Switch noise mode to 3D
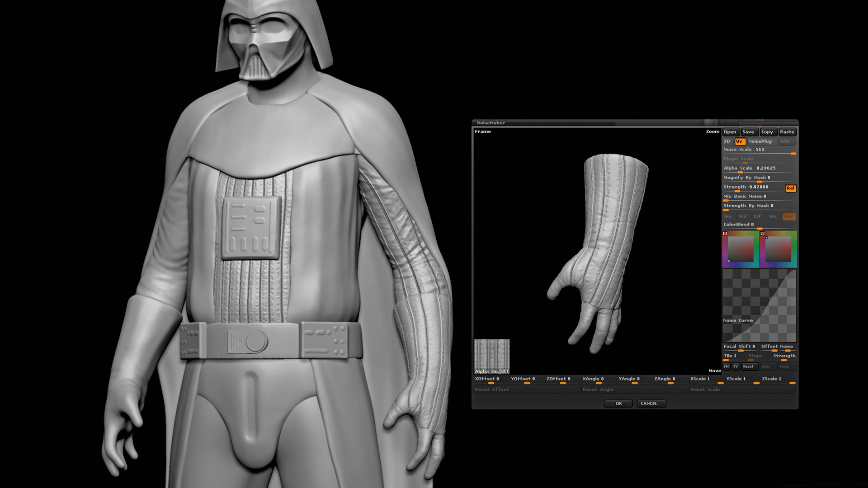The image size is (868, 488). tap(727, 141)
